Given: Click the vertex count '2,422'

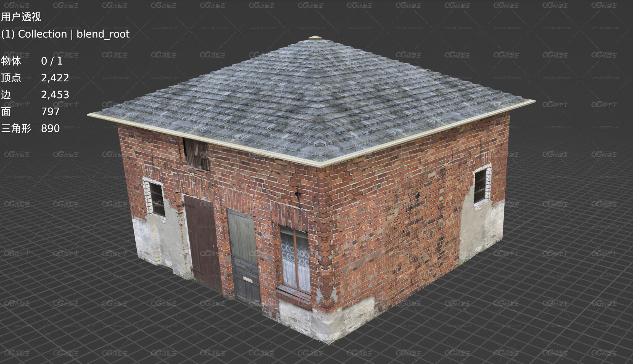Looking at the screenshot, I should click(x=55, y=78).
